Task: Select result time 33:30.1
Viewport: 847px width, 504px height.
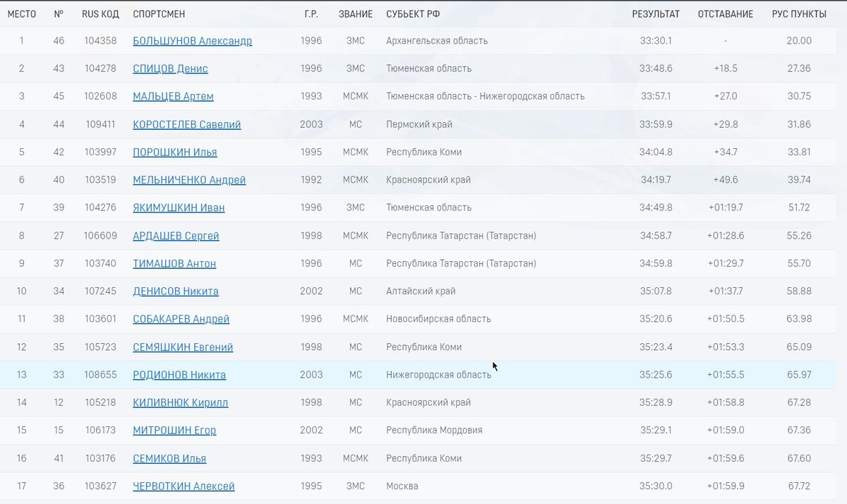Action: (x=656, y=41)
